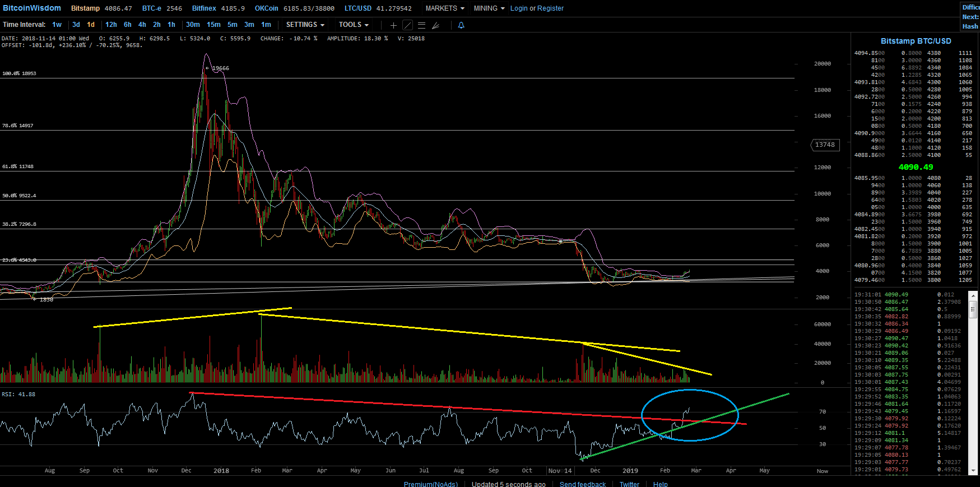The image size is (980, 487).
Task: Click the ask row priced 4092.7200
Action: 913,97
